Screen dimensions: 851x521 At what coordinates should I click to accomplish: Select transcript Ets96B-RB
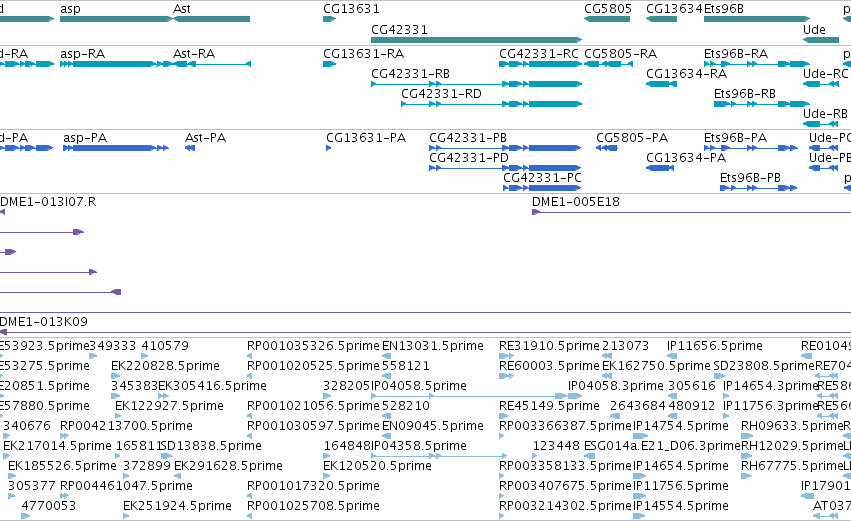tap(762, 104)
